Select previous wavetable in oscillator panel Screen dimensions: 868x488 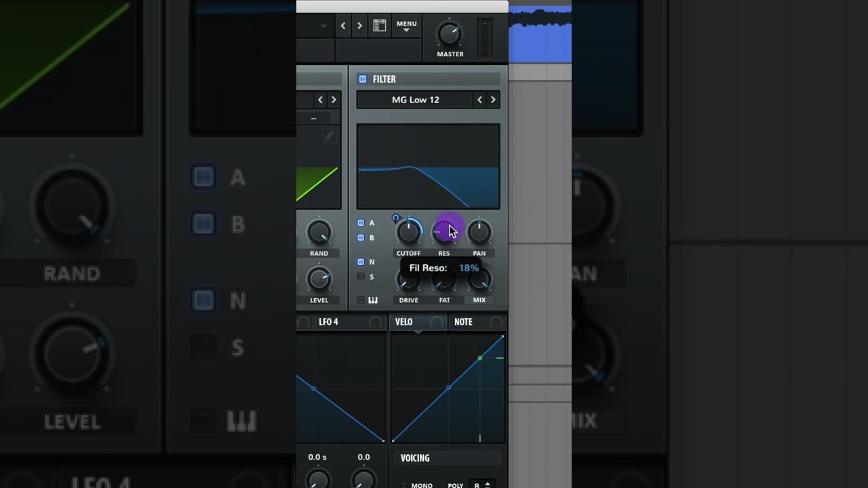[x=320, y=100]
